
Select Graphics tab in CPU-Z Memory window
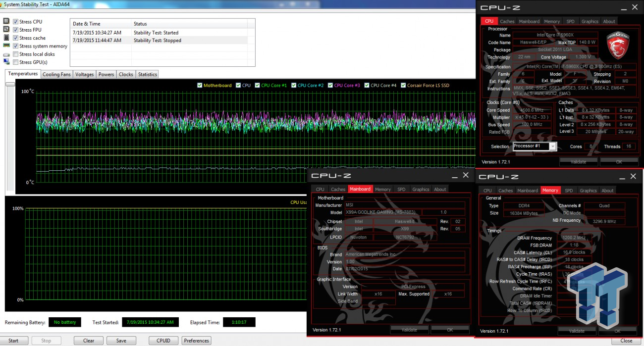(x=589, y=191)
